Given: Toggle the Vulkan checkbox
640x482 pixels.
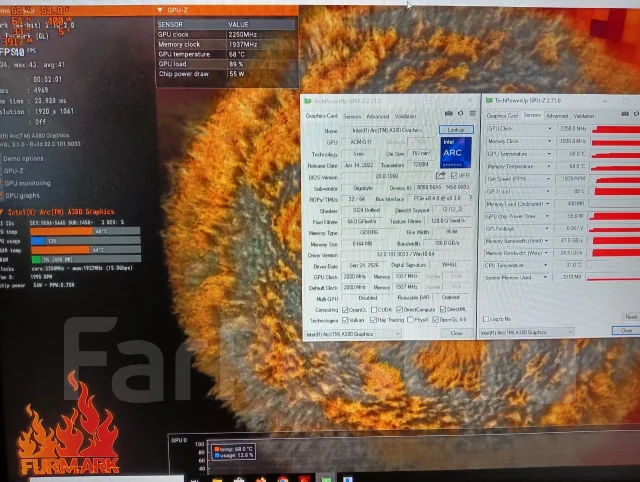Looking at the screenshot, I should [345, 320].
